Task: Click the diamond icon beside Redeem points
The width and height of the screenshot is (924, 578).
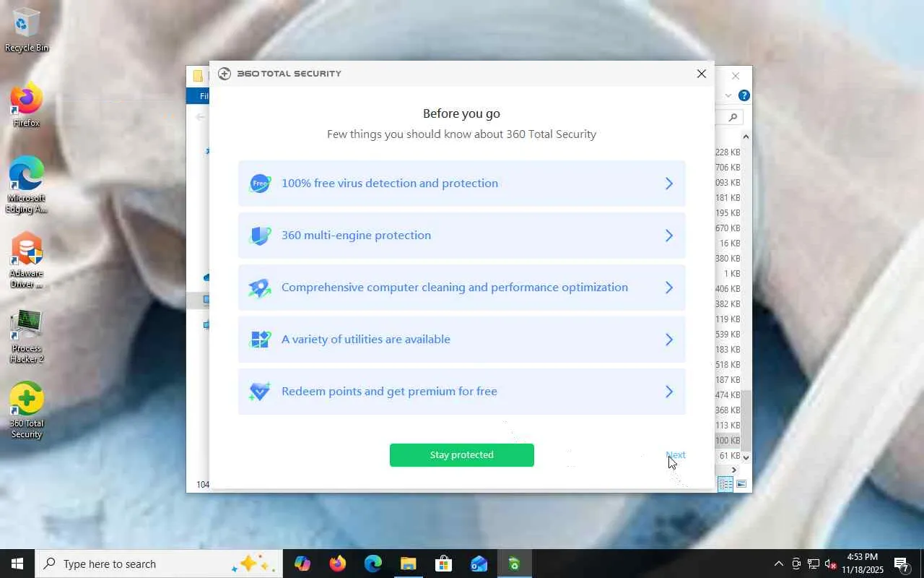Action: [x=260, y=392]
